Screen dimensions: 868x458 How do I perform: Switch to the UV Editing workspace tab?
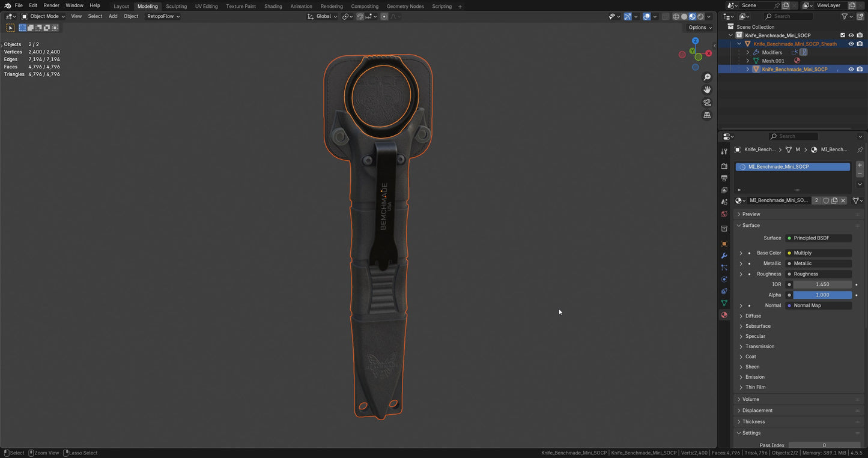206,6
